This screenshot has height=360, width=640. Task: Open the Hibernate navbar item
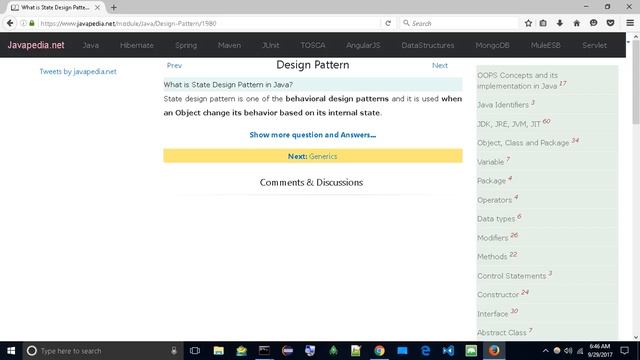point(137,45)
